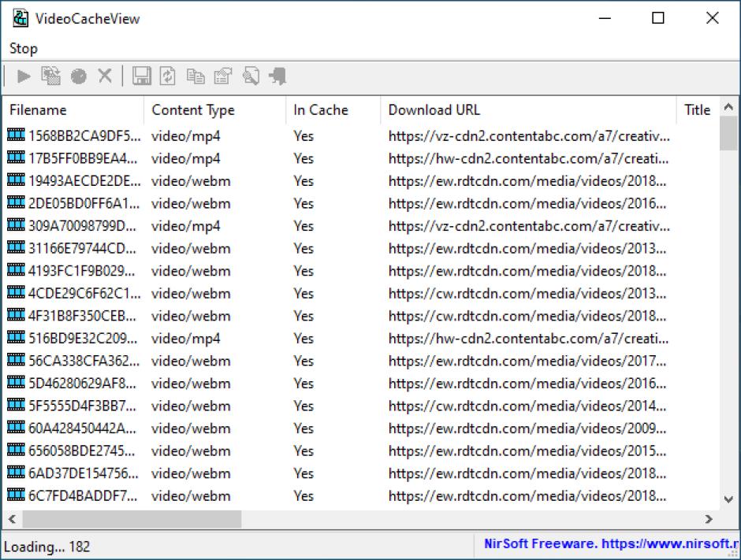Click film icon of row 1568BB2CA9DF5
The height and width of the screenshot is (560, 741).
tap(16, 135)
